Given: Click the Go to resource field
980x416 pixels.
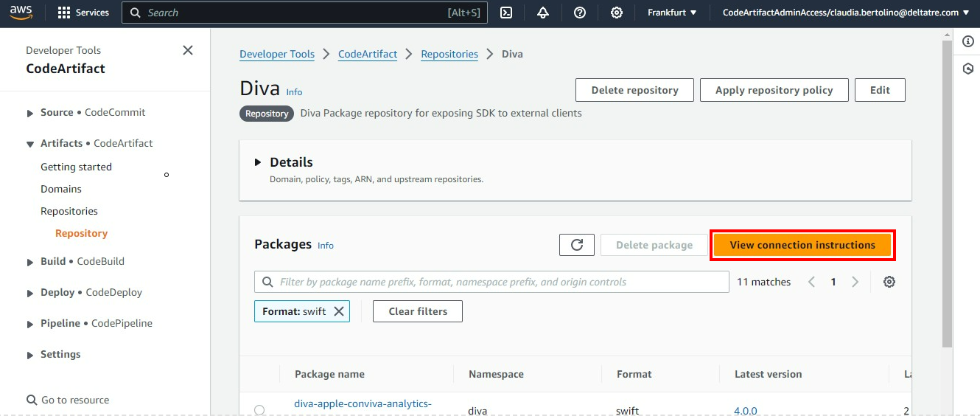Looking at the screenshot, I should pyautogui.click(x=75, y=400).
